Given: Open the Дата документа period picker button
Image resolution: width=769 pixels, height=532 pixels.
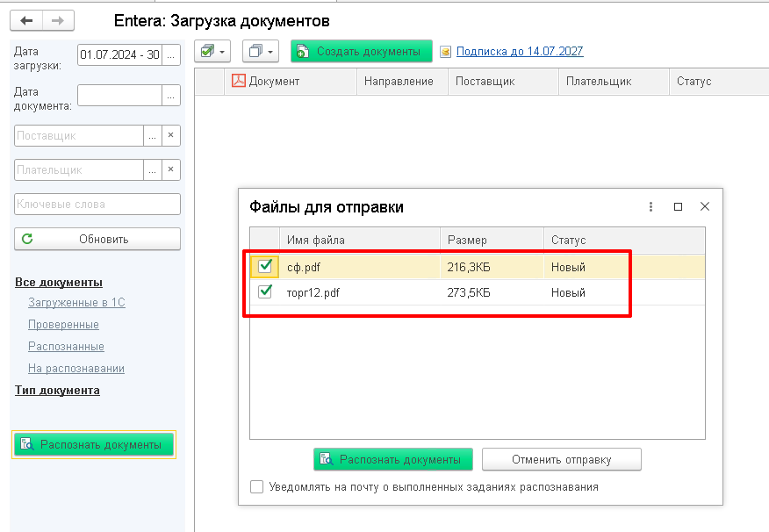Looking at the screenshot, I should click(x=170, y=95).
